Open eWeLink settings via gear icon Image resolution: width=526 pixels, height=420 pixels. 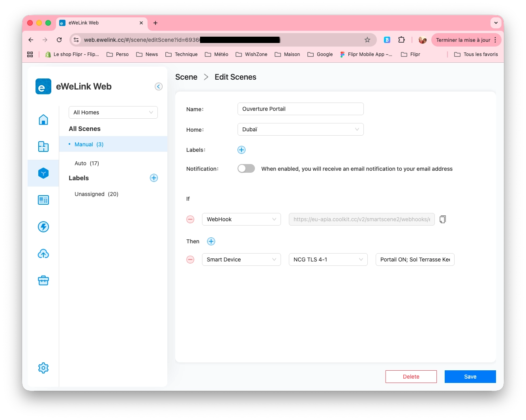(43, 368)
